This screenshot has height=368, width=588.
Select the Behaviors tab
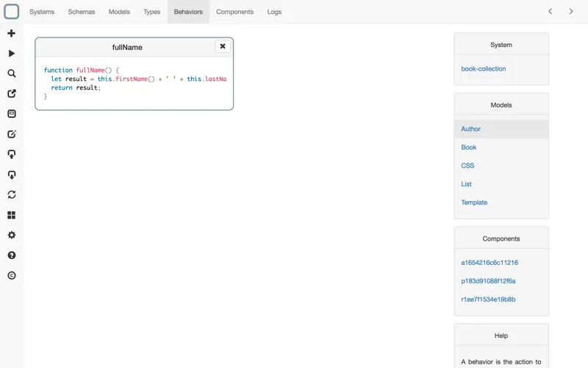[188, 12]
